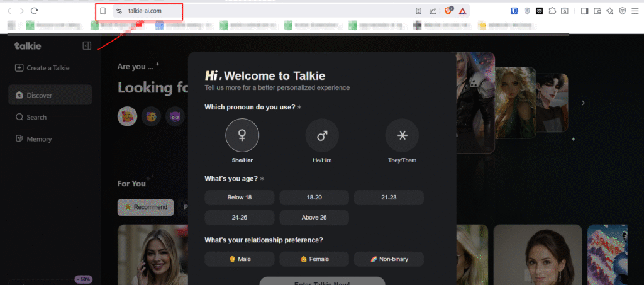The height and width of the screenshot is (285, 644).
Task: Open the Extensions puzzle-piece menu
Action: pos(552,11)
